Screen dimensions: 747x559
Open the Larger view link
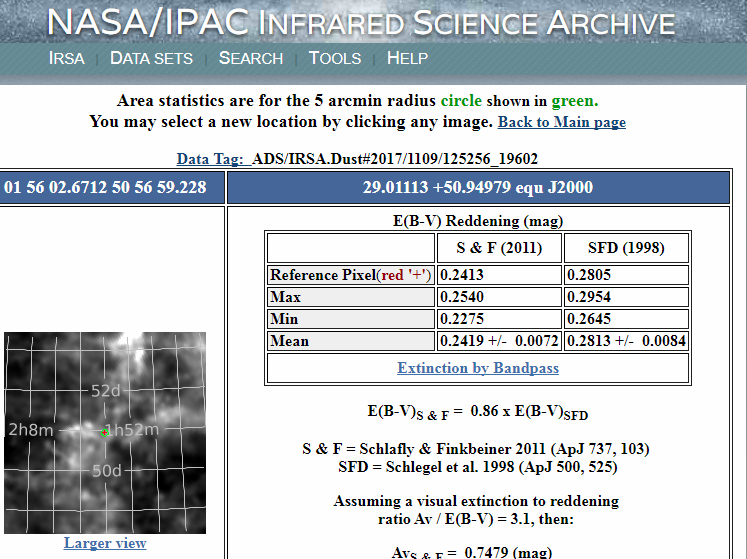(x=105, y=543)
